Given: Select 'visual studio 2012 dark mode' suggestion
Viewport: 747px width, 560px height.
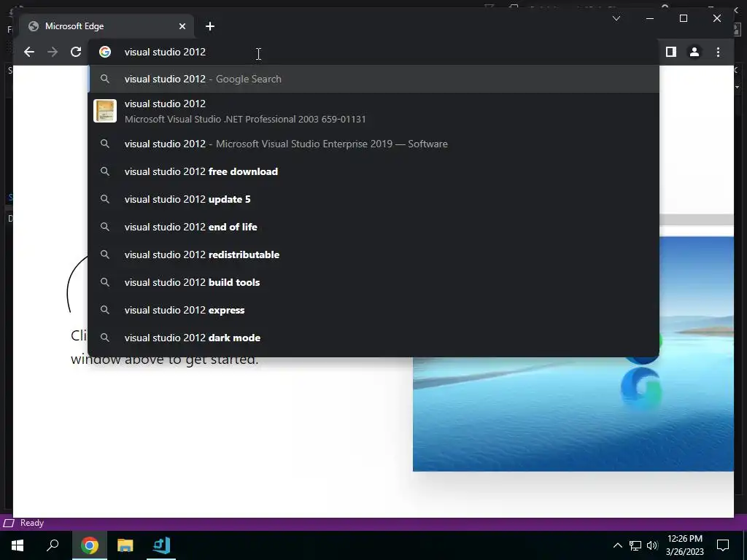Looking at the screenshot, I should pyautogui.click(x=374, y=338).
